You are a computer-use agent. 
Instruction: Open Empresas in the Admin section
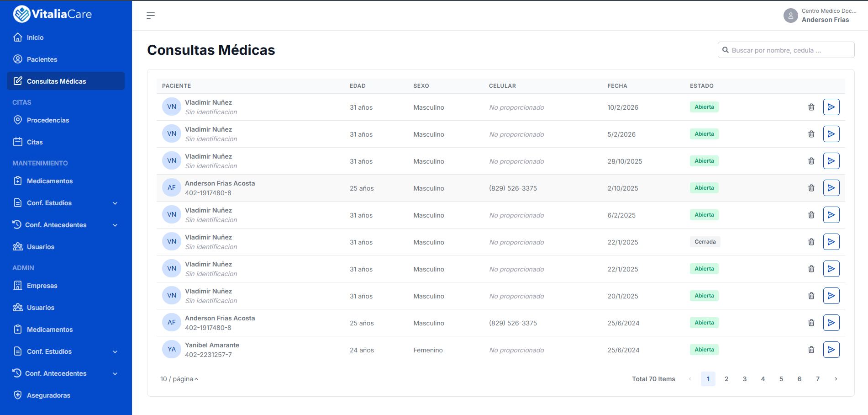66,286
